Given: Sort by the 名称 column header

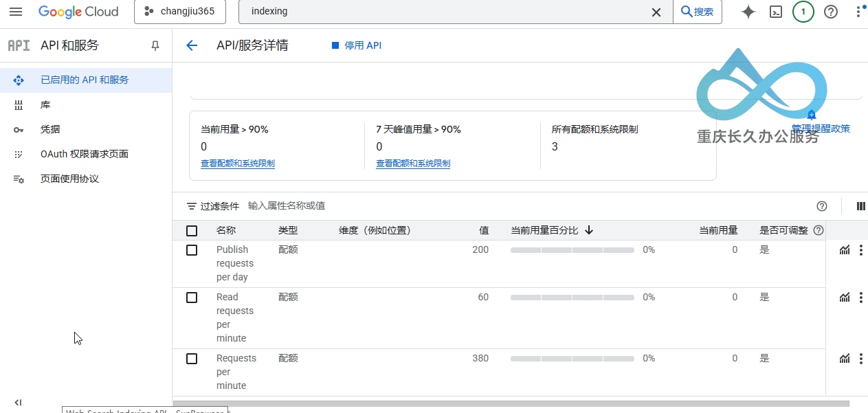Looking at the screenshot, I should pyautogui.click(x=226, y=230).
